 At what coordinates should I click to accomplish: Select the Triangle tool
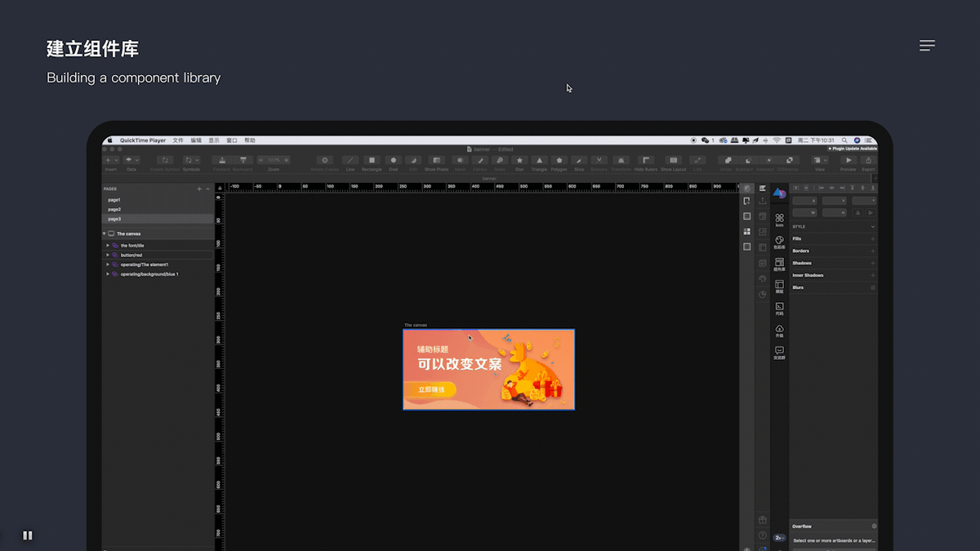pos(539,161)
